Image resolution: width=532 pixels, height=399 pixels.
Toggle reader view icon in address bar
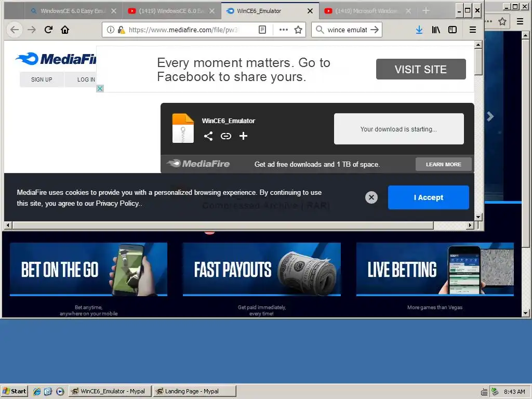[262, 30]
